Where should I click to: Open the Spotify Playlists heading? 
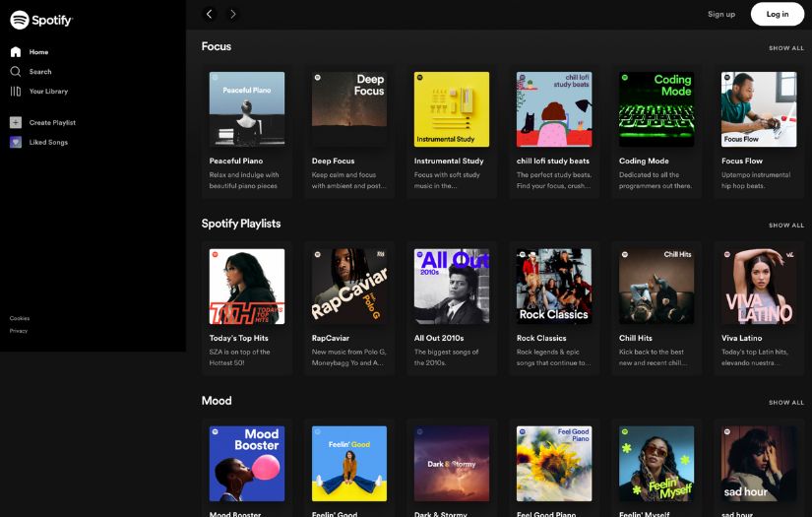[x=241, y=224]
